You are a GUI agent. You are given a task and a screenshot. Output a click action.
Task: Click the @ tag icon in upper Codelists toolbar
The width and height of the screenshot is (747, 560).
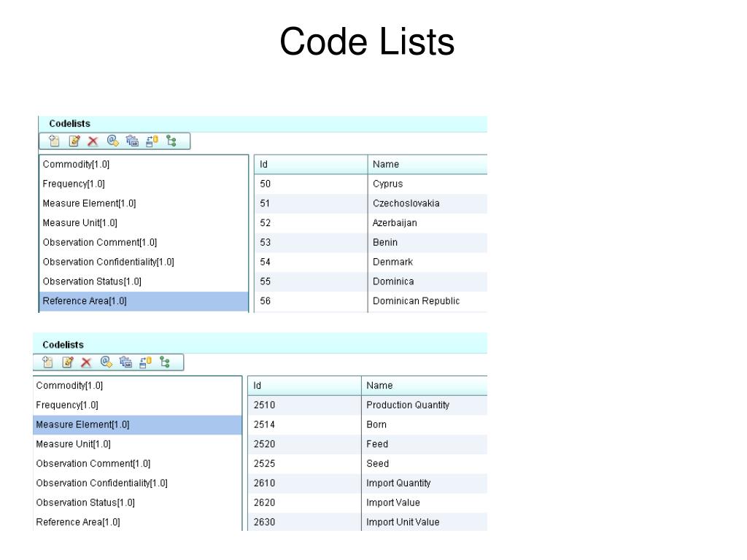113,141
